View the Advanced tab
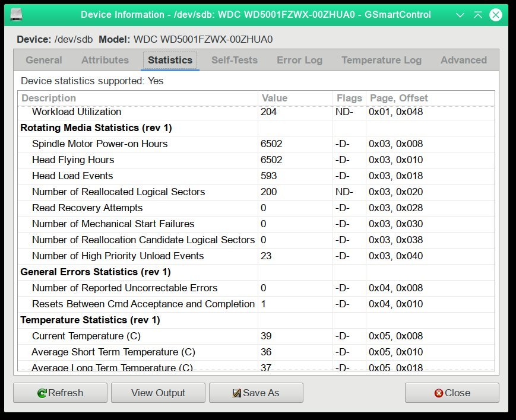The height and width of the screenshot is (420, 516). click(x=463, y=60)
